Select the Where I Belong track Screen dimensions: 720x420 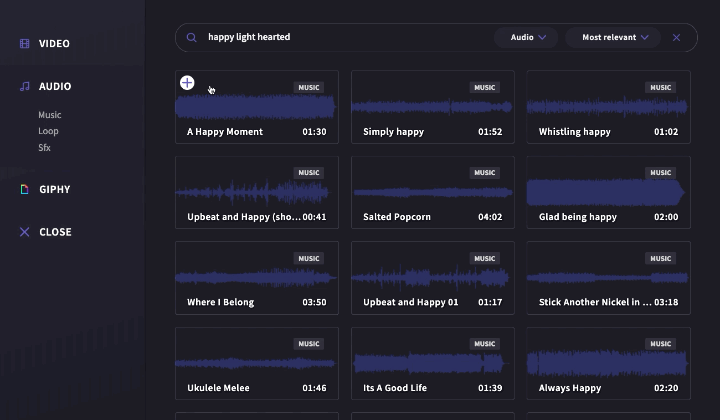point(256,277)
